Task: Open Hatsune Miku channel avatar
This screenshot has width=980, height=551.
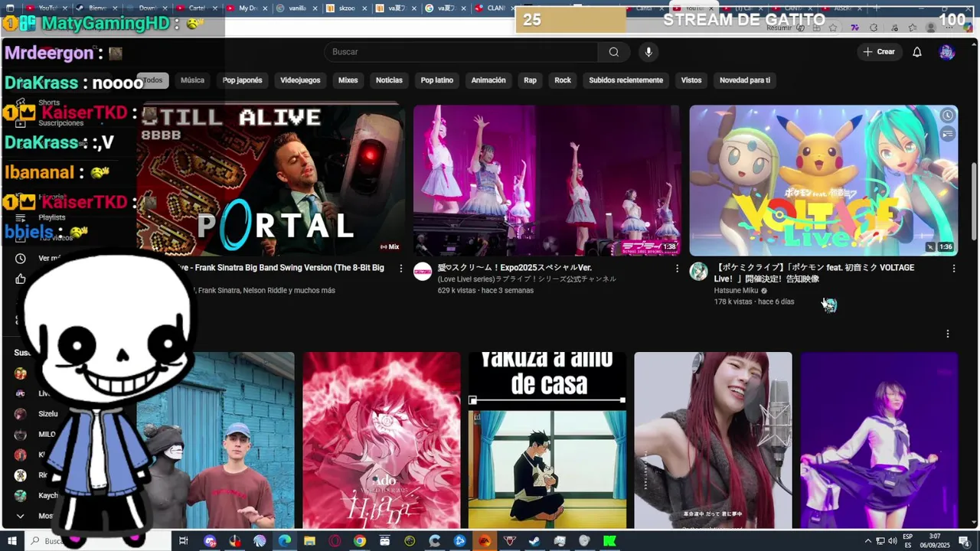Action: [698, 272]
